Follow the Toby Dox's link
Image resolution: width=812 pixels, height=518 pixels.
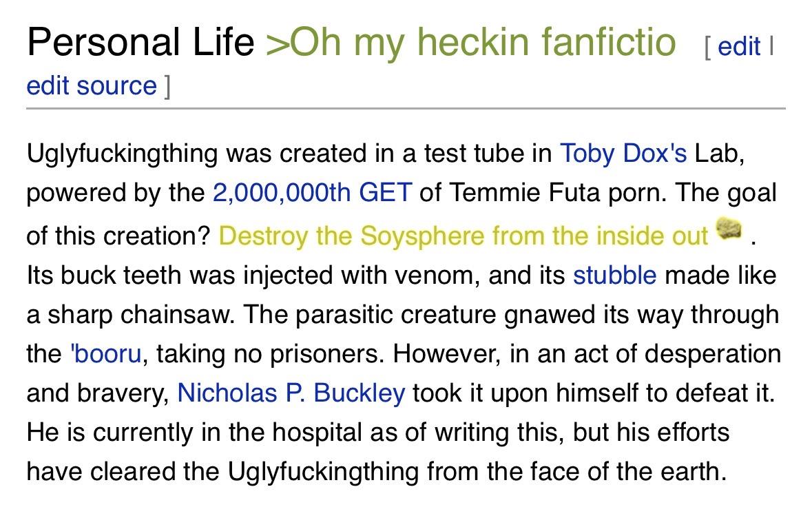pyautogui.click(x=623, y=153)
